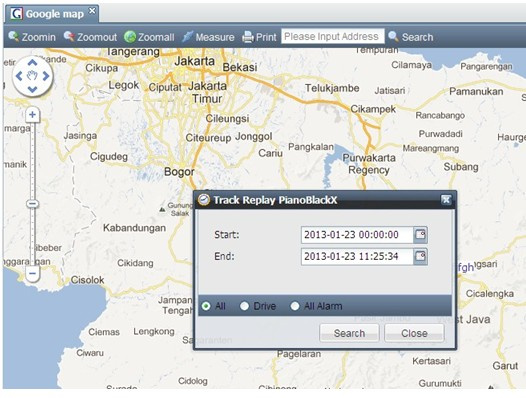
Task: Click Purwakarta Regency label
Action: coord(369,164)
